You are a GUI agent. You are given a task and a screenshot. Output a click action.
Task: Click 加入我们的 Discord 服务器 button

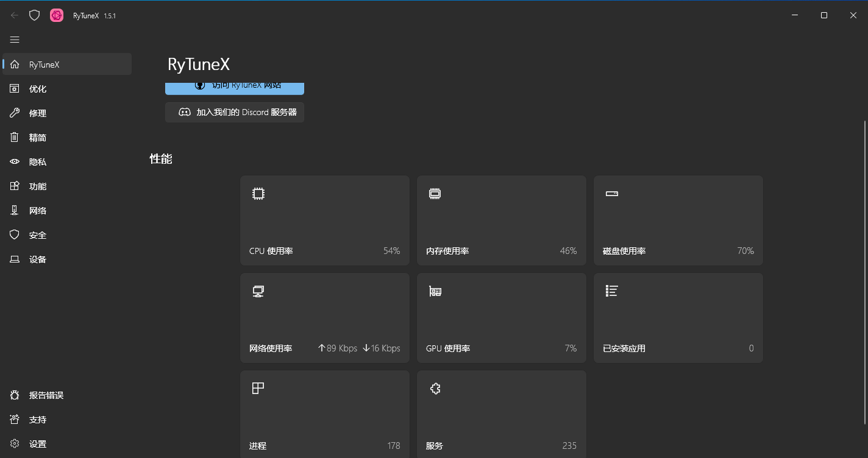[235, 112]
